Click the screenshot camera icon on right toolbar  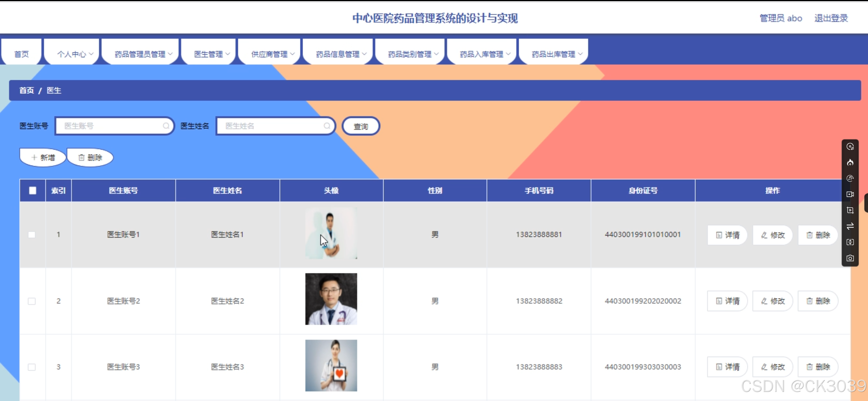(850, 258)
